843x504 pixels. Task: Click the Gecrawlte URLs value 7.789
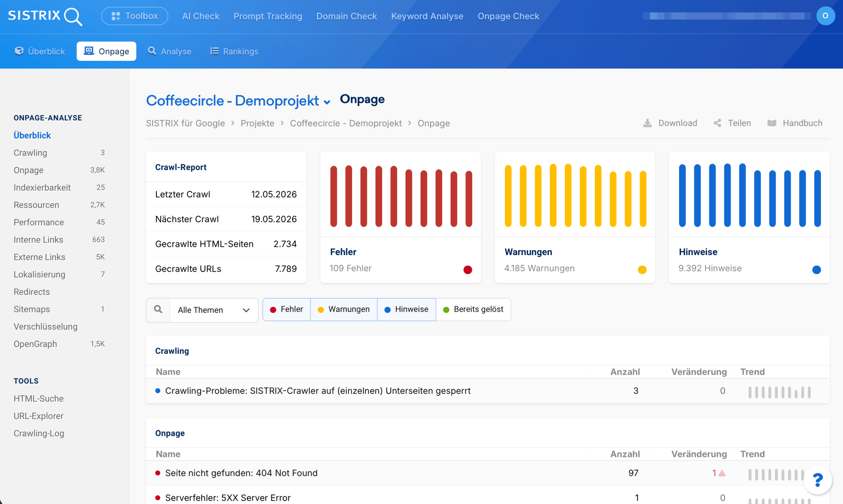point(286,269)
